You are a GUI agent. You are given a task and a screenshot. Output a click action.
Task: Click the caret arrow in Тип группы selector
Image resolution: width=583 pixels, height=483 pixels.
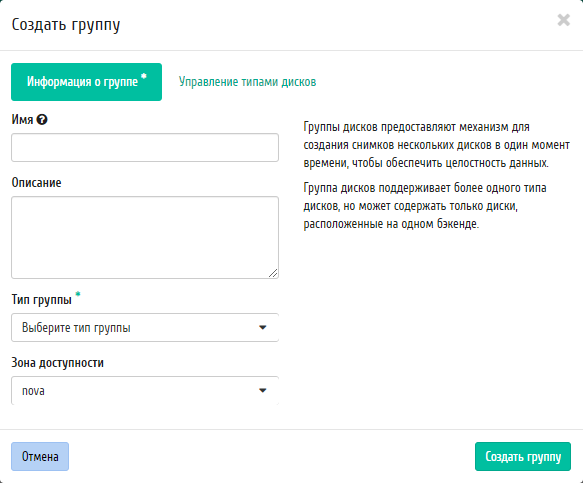[262, 328]
